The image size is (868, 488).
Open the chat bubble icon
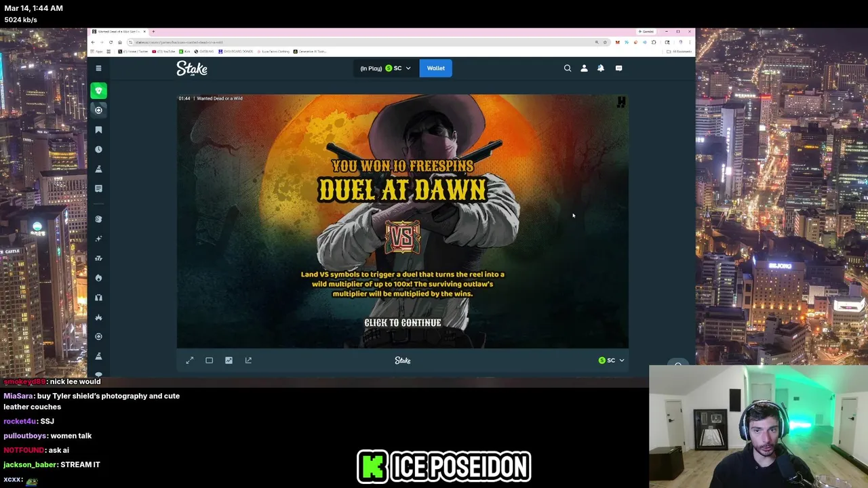pos(618,68)
